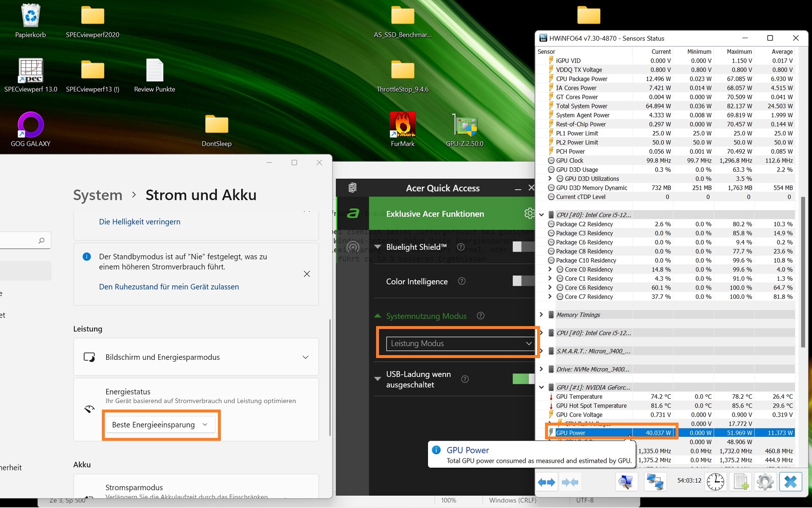Viewport: 812px width, 508px height.
Task: Expand the Bluelight Shield section arrow
Action: 378,247
